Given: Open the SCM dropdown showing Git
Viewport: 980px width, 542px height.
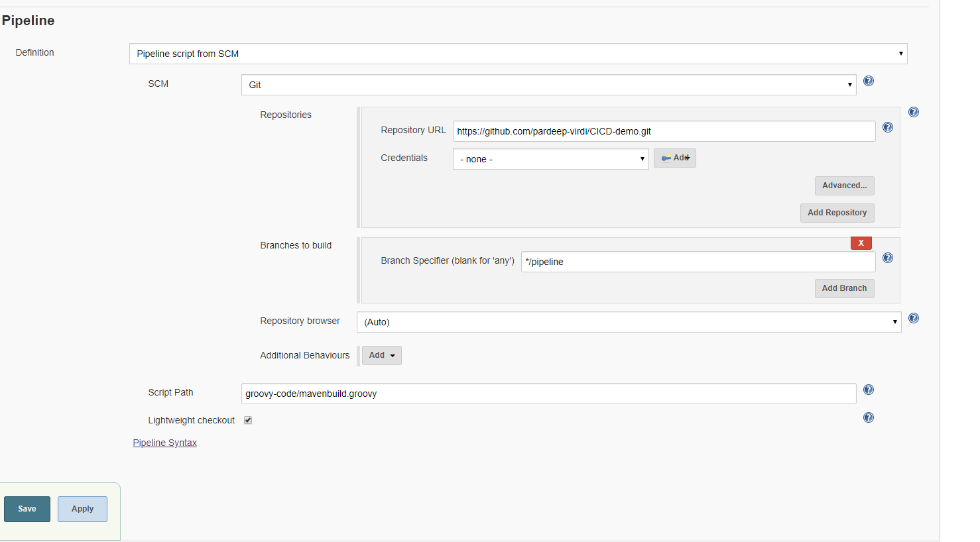Looking at the screenshot, I should (x=548, y=85).
